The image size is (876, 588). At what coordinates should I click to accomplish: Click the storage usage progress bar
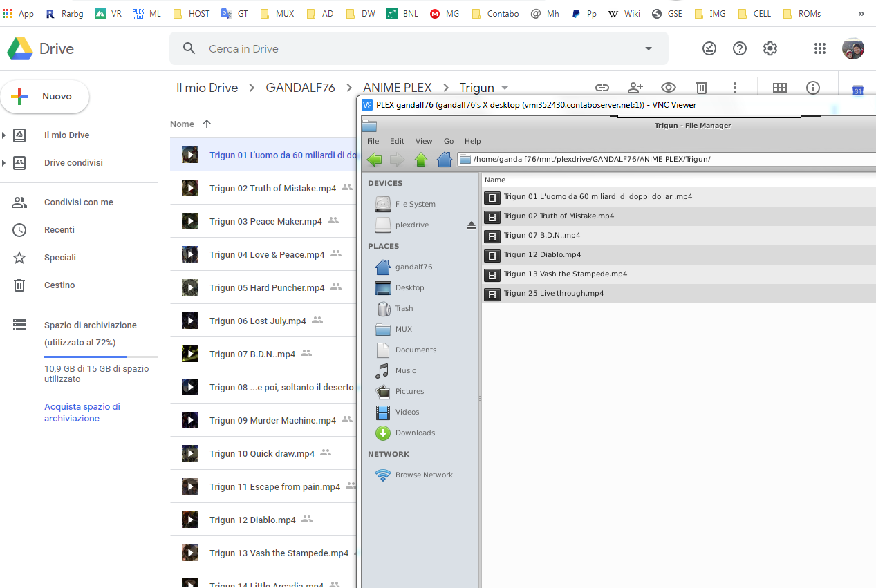[101, 357]
